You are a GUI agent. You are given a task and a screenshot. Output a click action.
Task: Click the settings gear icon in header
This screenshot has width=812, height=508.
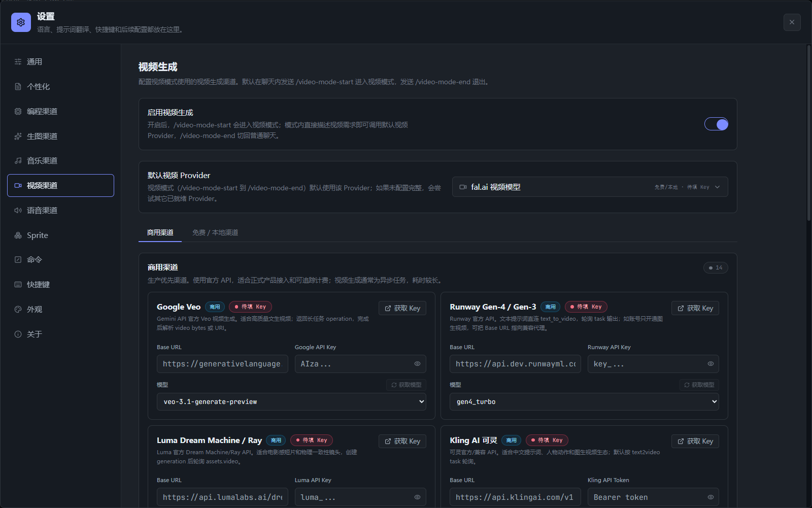pyautogui.click(x=21, y=22)
